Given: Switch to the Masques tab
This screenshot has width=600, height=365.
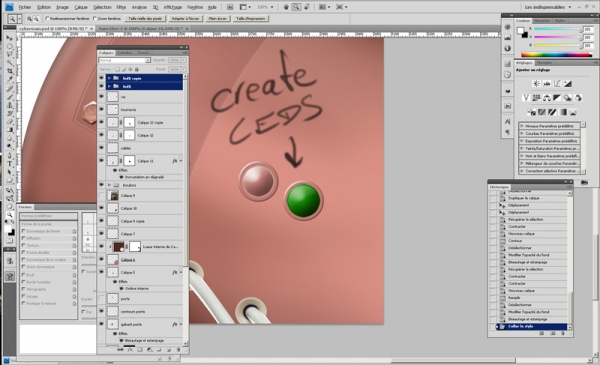Looking at the screenshot, I should [x=544, y=63].
